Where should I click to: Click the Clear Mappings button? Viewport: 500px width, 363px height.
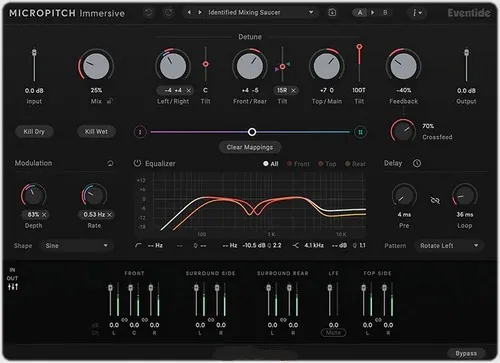(250, 147)
